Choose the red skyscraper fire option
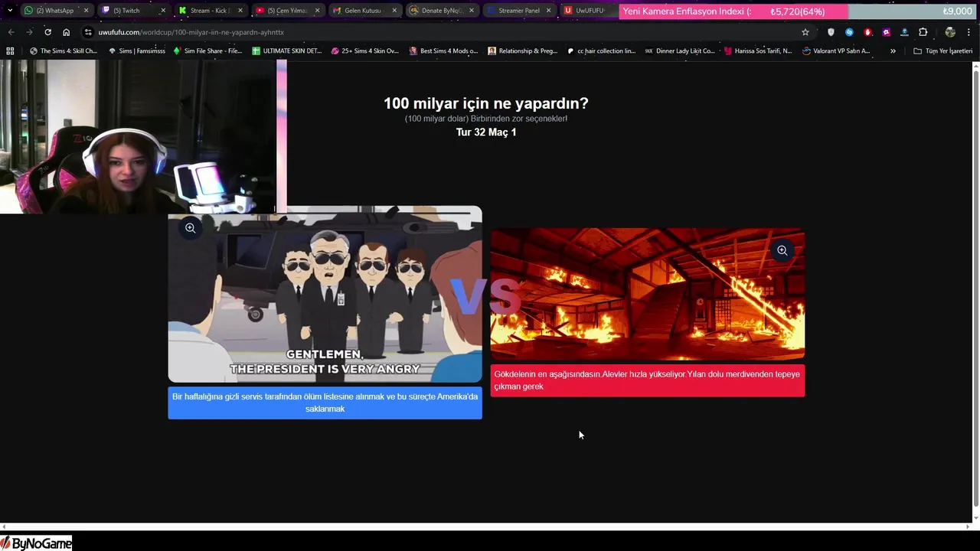The width and height of the screenshot is (980, 551). click(x=647, y=380)
